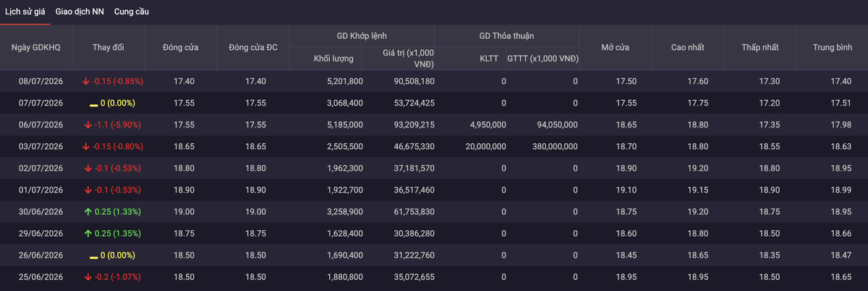Switch to Giao dịch NN tab
Image resolution: width=868 pixels, height=291 pixels.
[80, 12]
